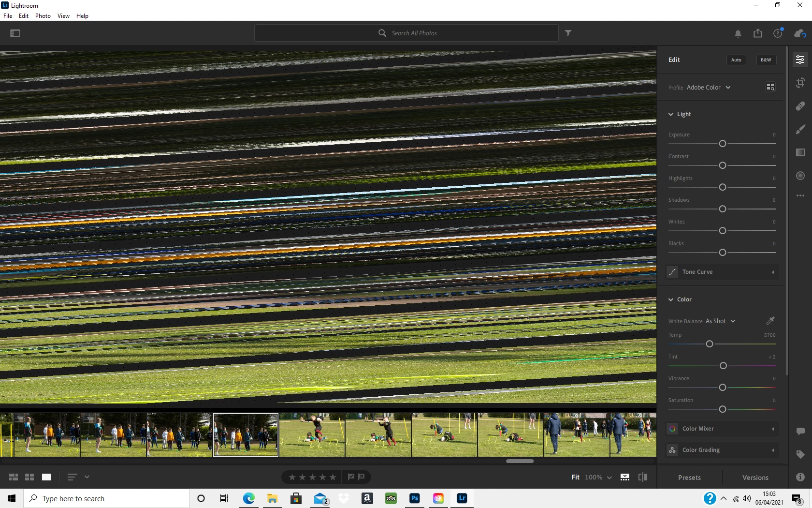The width and height of the screenshot is (812, 508).
Task: Select the Healing Brush tool
Action: click(800, 106)
